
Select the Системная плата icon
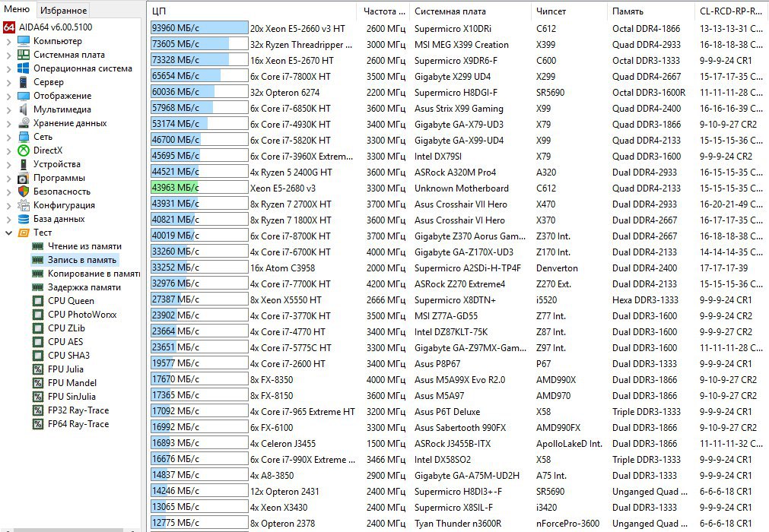[23, 55]
